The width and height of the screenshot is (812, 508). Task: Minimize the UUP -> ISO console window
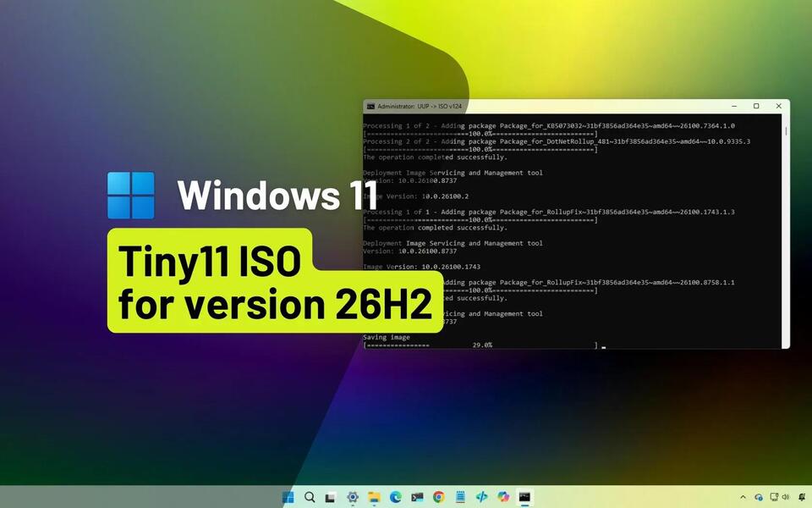[x=734, y=107]
